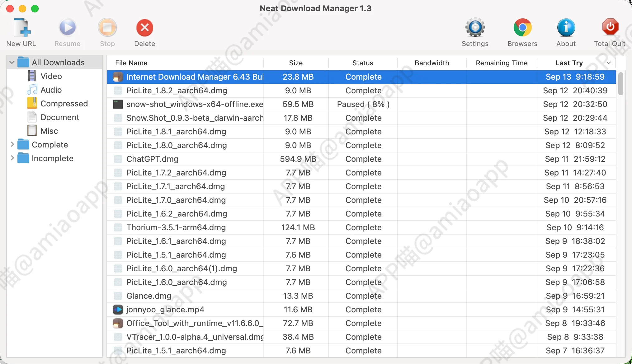This screenshot has width=632, height=364.
Task: Click the snow-shot exe file icon
Action: point(118,104)
